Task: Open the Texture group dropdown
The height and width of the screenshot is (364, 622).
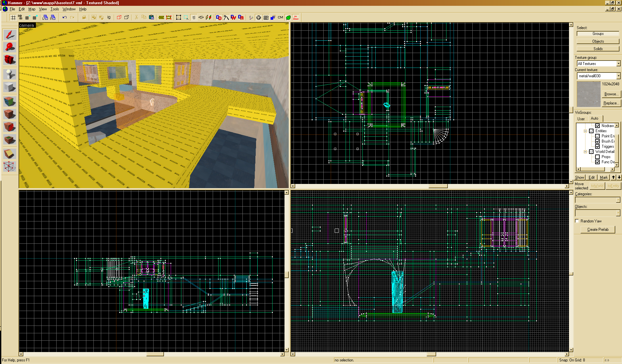Action: coord(618,64)
